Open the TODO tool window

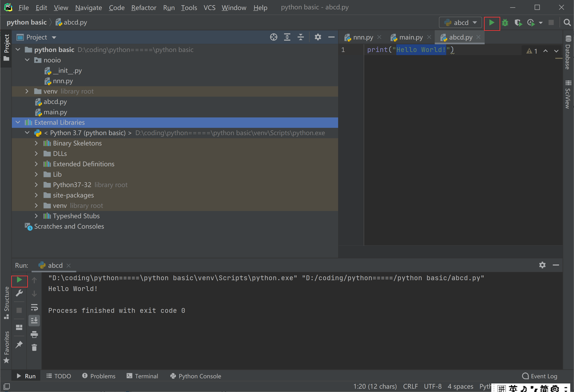pyautogui.click(x=59, y=376)
